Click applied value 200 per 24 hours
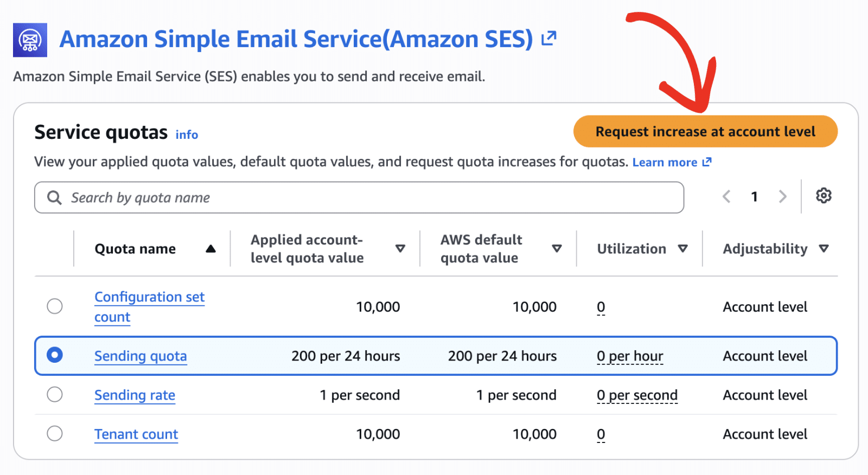Screen dimensions: 868x475 point(346,356)
